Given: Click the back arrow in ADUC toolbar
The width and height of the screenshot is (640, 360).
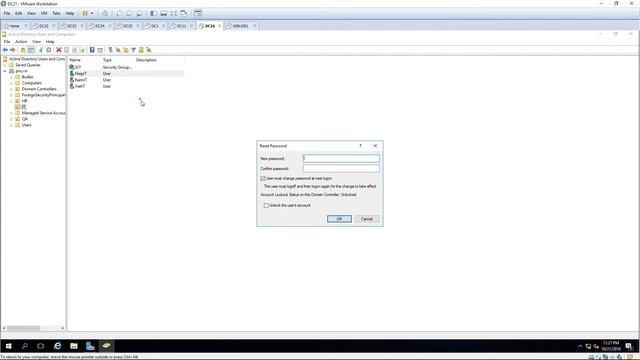Looking at the screenshot, I should 5,50.
